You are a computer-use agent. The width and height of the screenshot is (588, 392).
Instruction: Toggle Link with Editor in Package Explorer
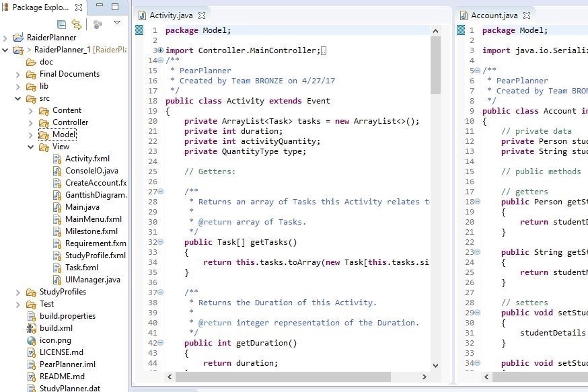pos(77,24)
